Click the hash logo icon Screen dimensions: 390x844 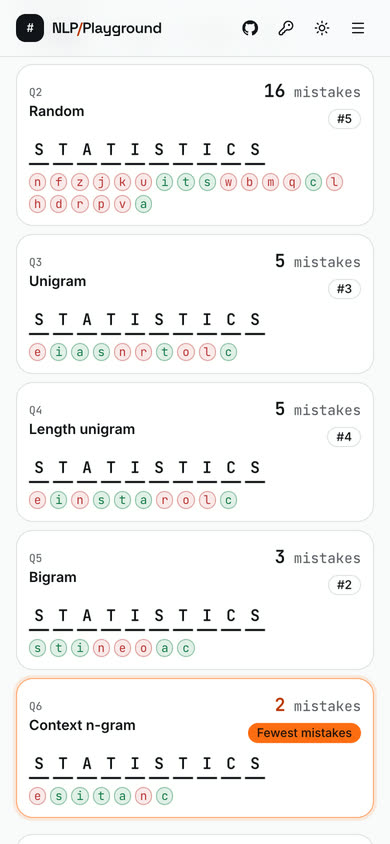pyautogui.click(x=30, y=28)
